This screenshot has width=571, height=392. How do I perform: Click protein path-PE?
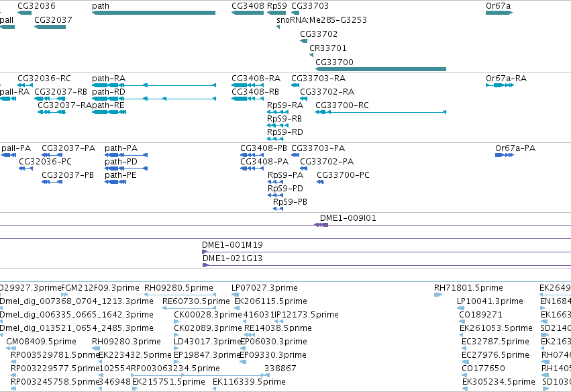pos(115,182)
